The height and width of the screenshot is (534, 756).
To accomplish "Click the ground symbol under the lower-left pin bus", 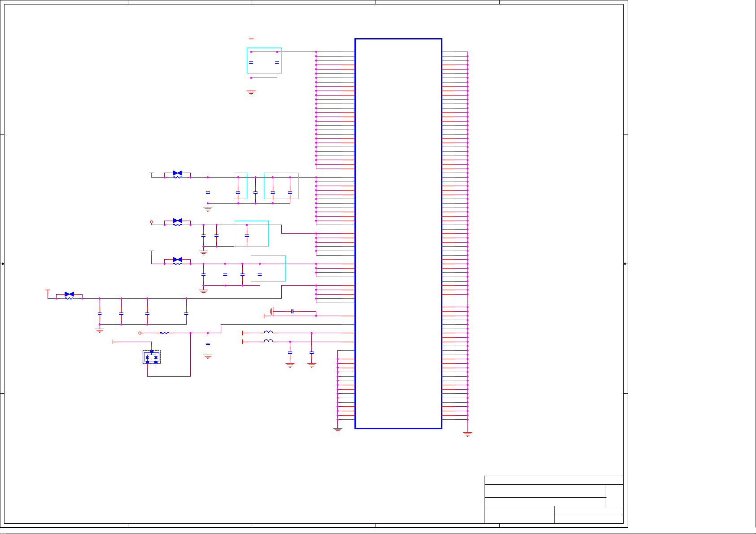I will pos(338,430).
